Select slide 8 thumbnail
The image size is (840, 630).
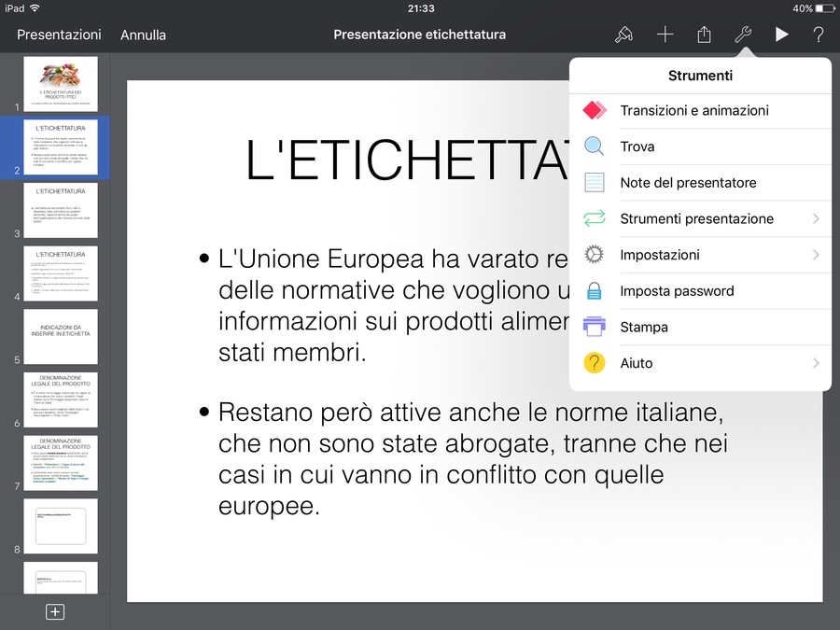pyautogui.click(x=61, y=526)
